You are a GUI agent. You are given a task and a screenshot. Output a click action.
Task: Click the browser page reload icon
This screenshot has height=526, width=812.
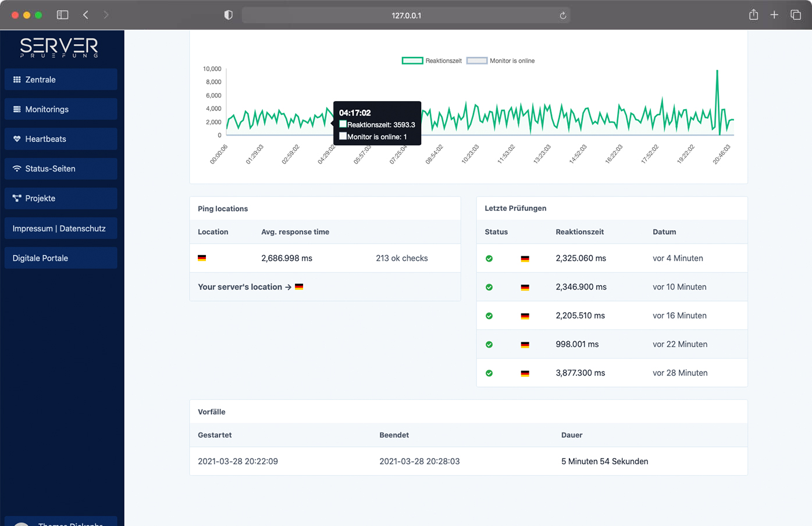[x=562, y=16]
